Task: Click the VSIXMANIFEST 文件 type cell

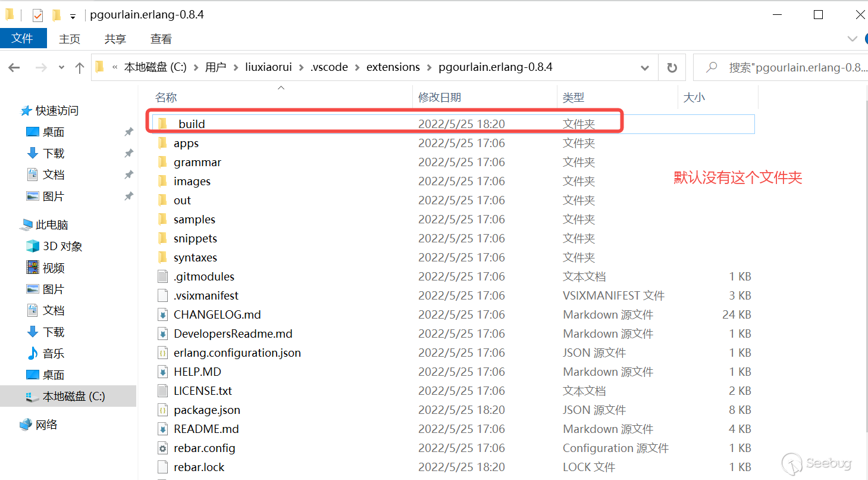Action: [x=613, y=295]
